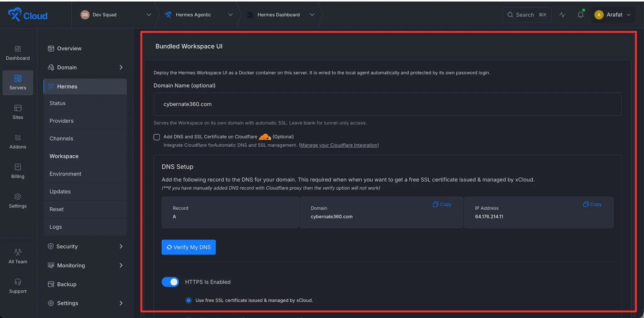Open Addons from the sidebar

tap(18, 142)
